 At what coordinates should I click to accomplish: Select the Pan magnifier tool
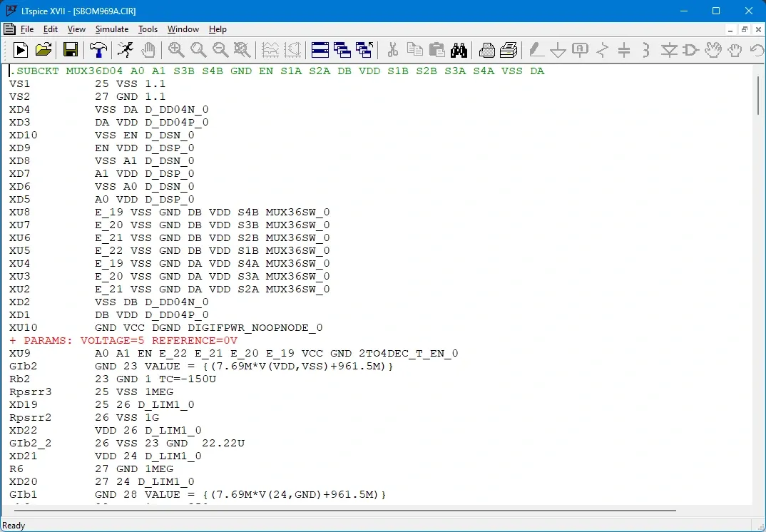198,50
